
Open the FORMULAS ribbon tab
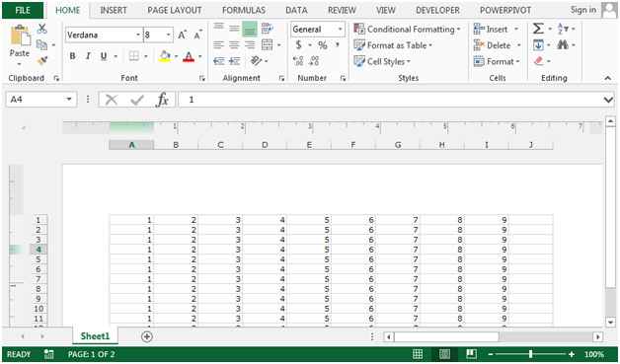click(x=244, y=10)
